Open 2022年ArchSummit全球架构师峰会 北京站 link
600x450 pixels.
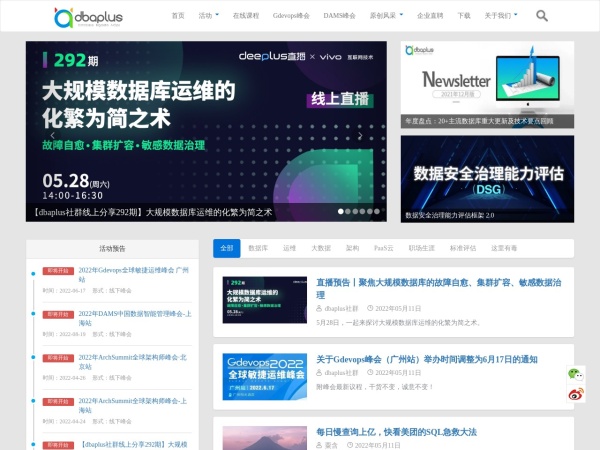point(132,362)
